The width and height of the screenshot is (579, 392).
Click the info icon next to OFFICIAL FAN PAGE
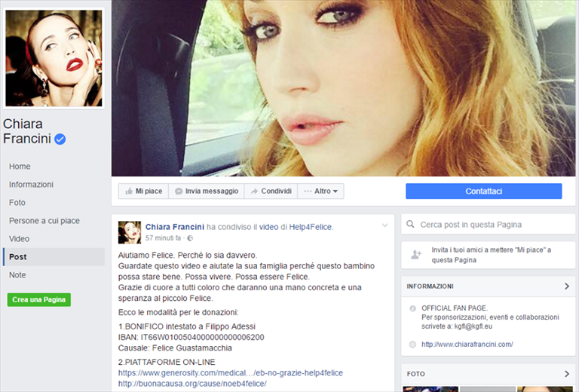click(x=413, y=308)
